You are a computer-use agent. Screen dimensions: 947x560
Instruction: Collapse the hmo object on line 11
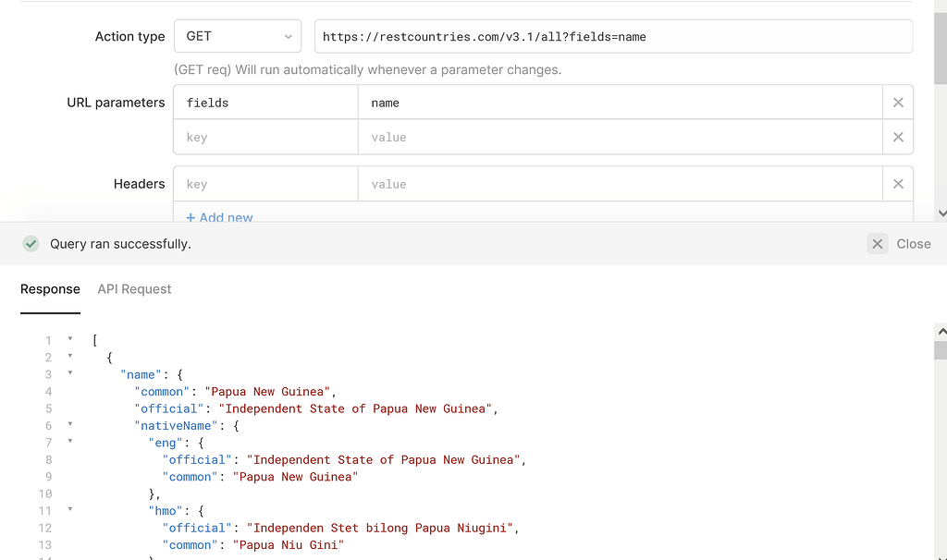click(70, 510)
